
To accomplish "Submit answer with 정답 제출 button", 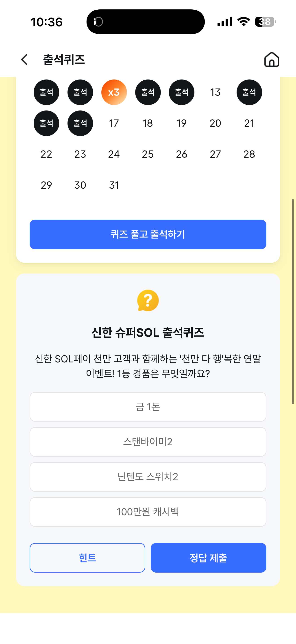I will pyautogui.click(x=208, y=558).
